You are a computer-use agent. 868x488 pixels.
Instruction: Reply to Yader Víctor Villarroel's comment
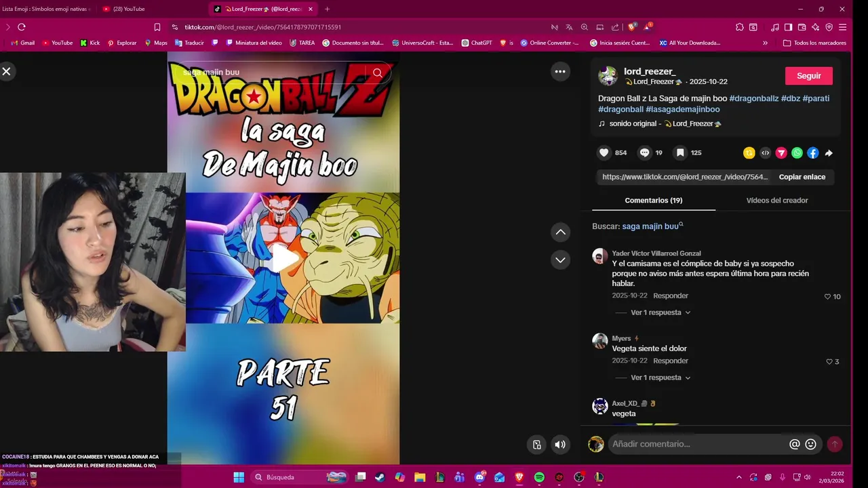coord(671,296)
